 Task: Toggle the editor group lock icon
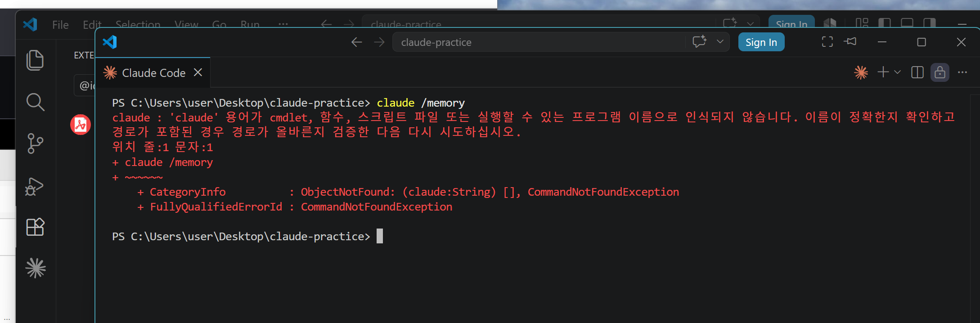[940, 72]
